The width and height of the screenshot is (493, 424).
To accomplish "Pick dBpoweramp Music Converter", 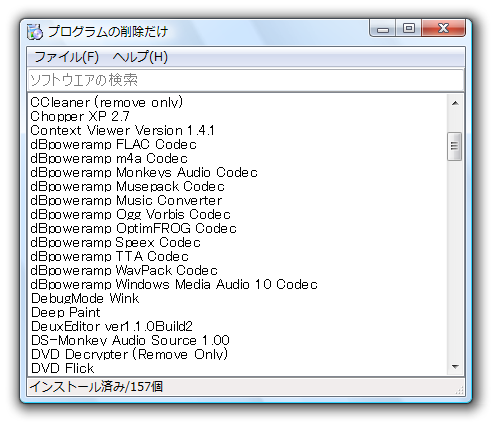I will pos(126,200).
